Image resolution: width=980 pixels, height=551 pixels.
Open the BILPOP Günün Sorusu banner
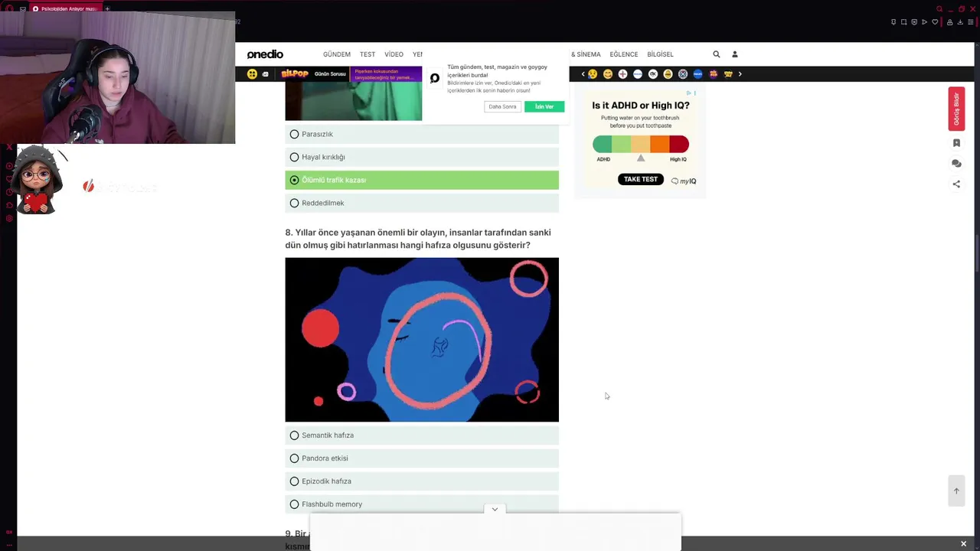coord(314,74)
